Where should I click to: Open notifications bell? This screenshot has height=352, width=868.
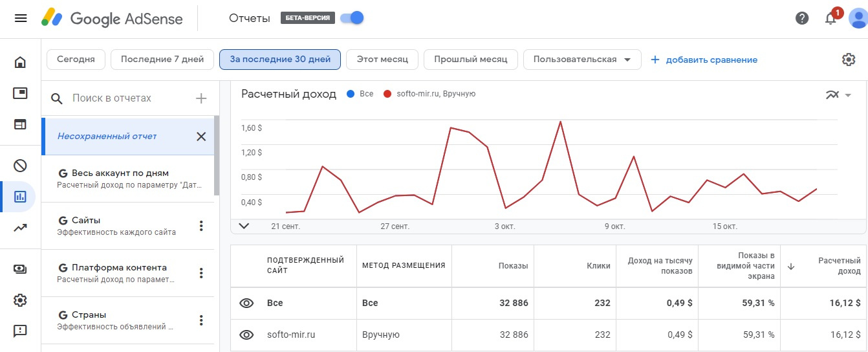(x=831, y=18)
